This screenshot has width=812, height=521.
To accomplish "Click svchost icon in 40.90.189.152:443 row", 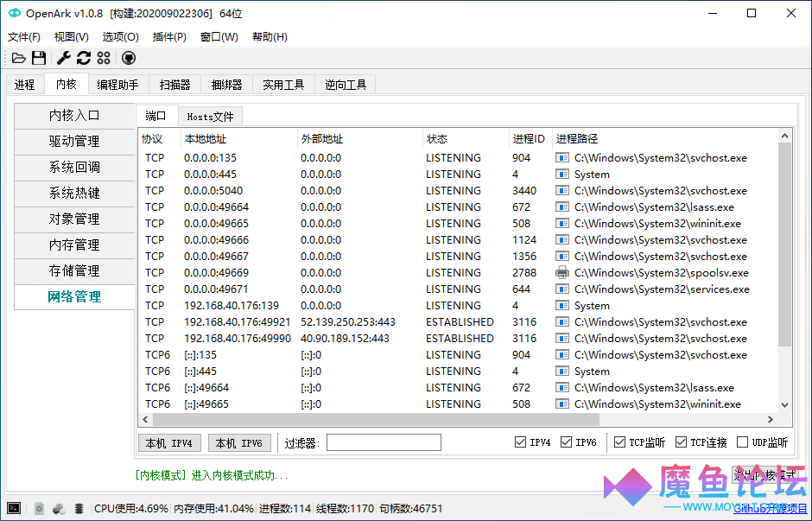I will click(561, 338).
